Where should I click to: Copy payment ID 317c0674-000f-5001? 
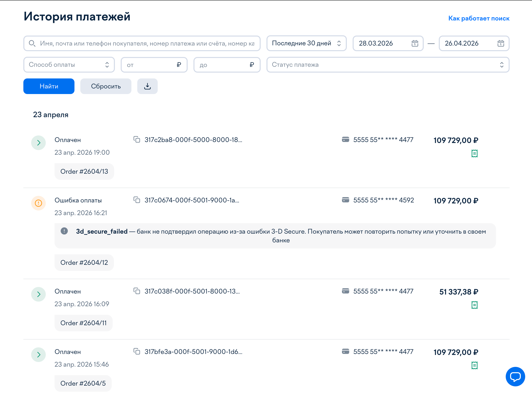tap(137, 200)
